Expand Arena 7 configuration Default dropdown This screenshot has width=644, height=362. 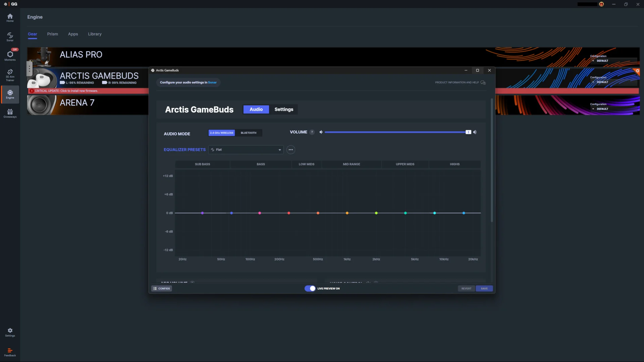(614, 109)
